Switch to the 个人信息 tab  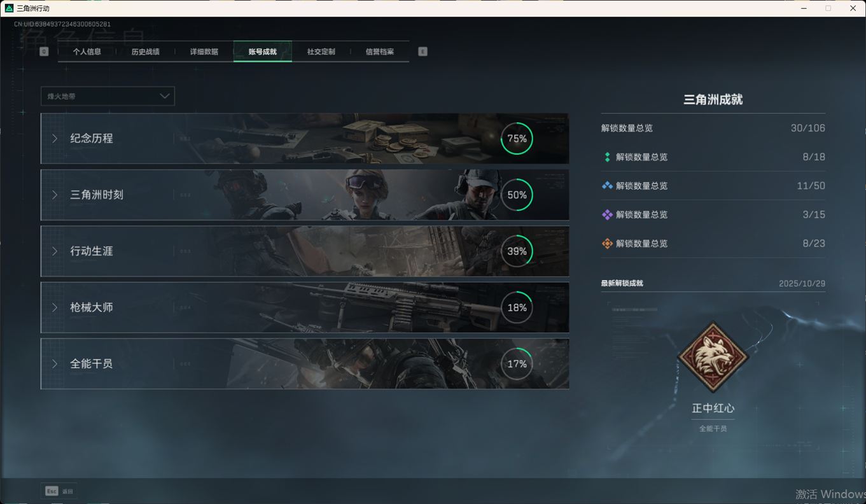(87, 52)
